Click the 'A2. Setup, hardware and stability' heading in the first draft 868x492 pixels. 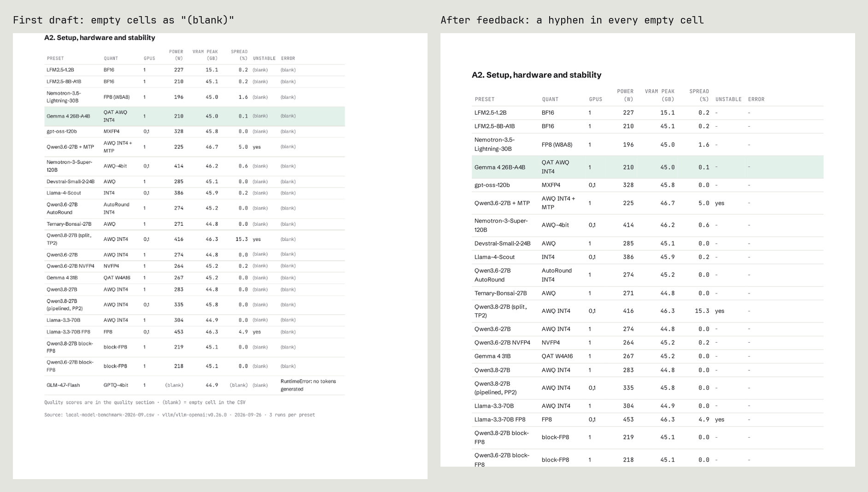(x=100, y=38)
